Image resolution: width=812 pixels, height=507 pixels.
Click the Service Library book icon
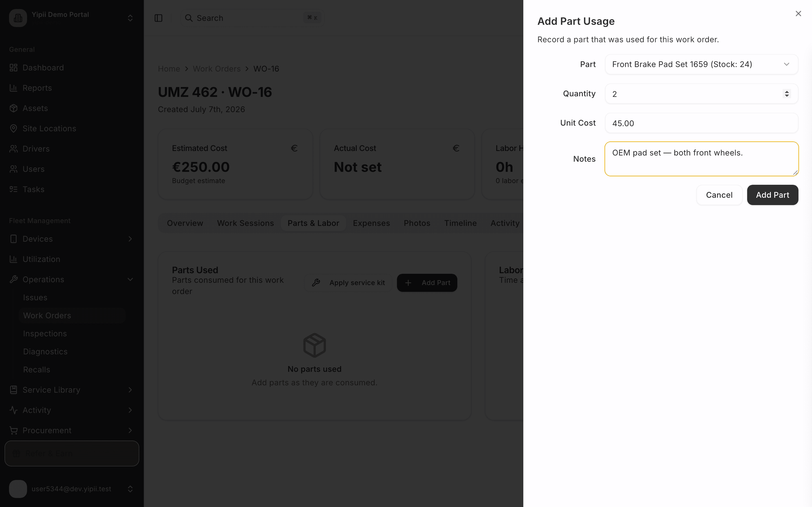(x=14, y=390)
